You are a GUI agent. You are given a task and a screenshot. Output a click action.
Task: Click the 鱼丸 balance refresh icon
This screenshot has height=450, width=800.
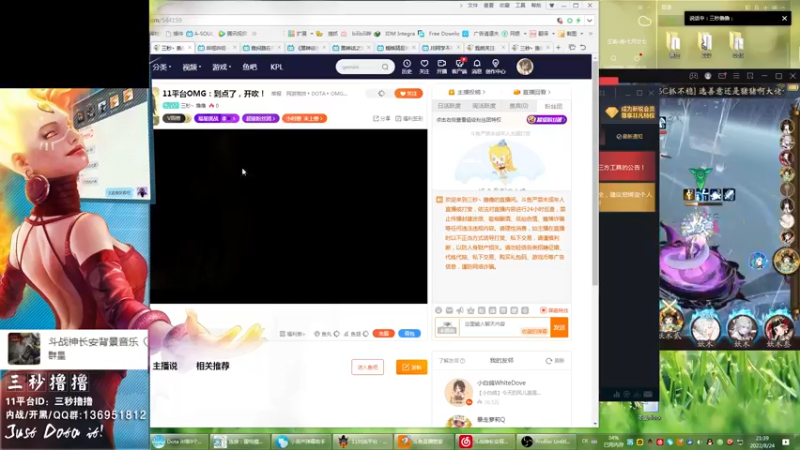(336, 334)
